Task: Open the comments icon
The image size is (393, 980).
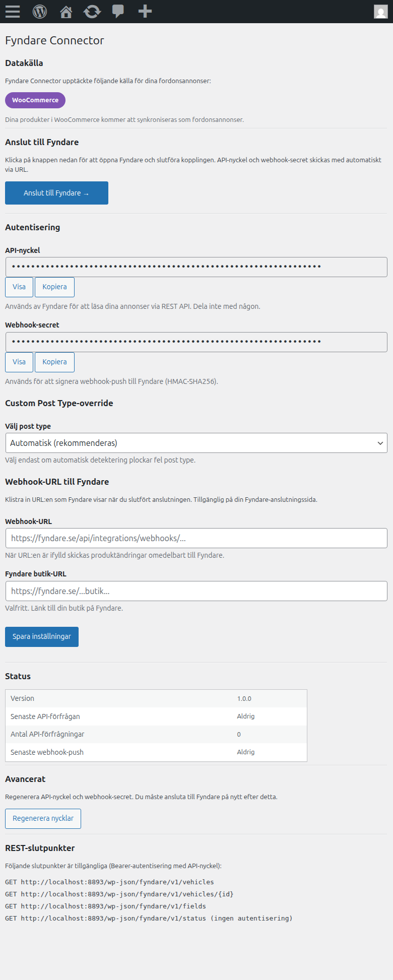Action: tap(118, 11)
